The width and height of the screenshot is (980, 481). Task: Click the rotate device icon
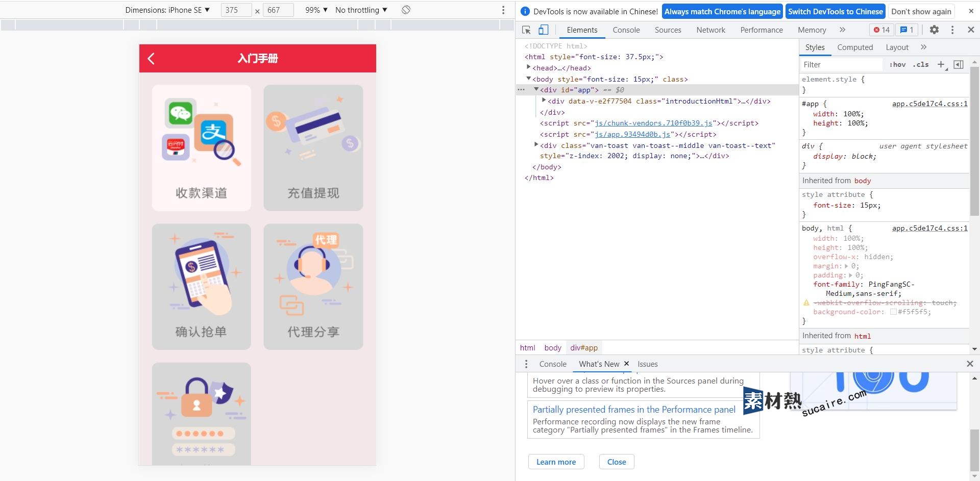(406, 10)
